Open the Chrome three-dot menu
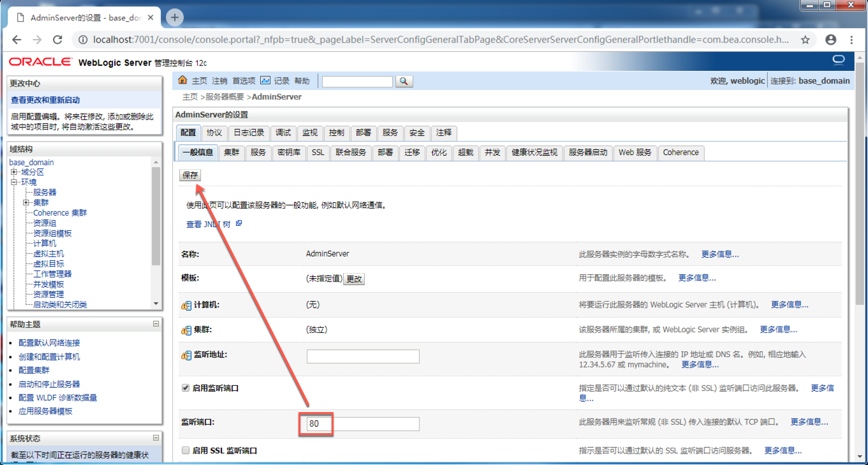Viewport: 868px width, 465px height. tap(851, 40)
